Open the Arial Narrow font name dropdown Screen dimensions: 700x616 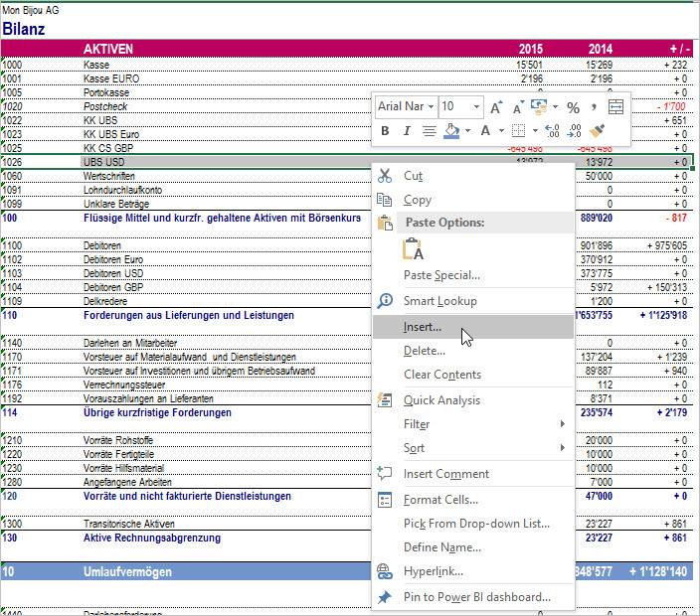[x=431, y=106]
